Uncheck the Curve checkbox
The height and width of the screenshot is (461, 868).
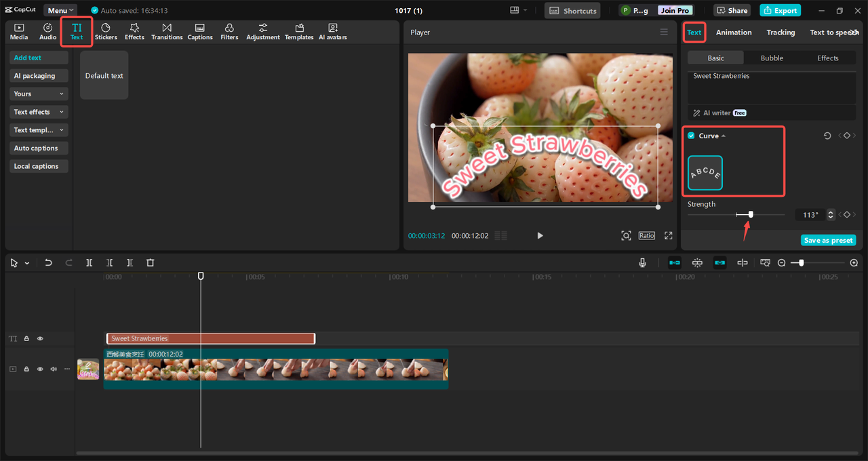tap(691, 136)
